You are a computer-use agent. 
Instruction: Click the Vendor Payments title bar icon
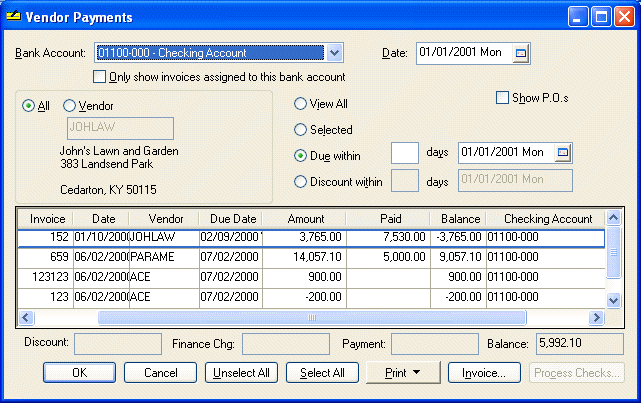[x=13, y=16]
